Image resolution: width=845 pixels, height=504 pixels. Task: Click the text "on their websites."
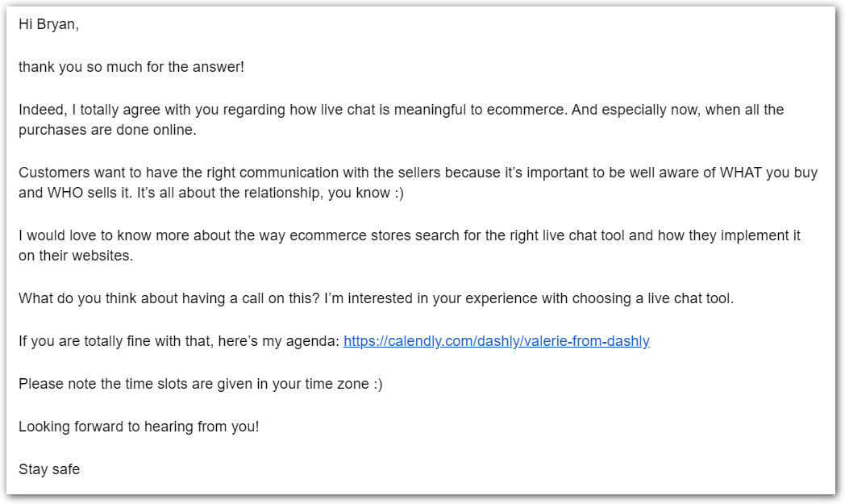[77, 256]
